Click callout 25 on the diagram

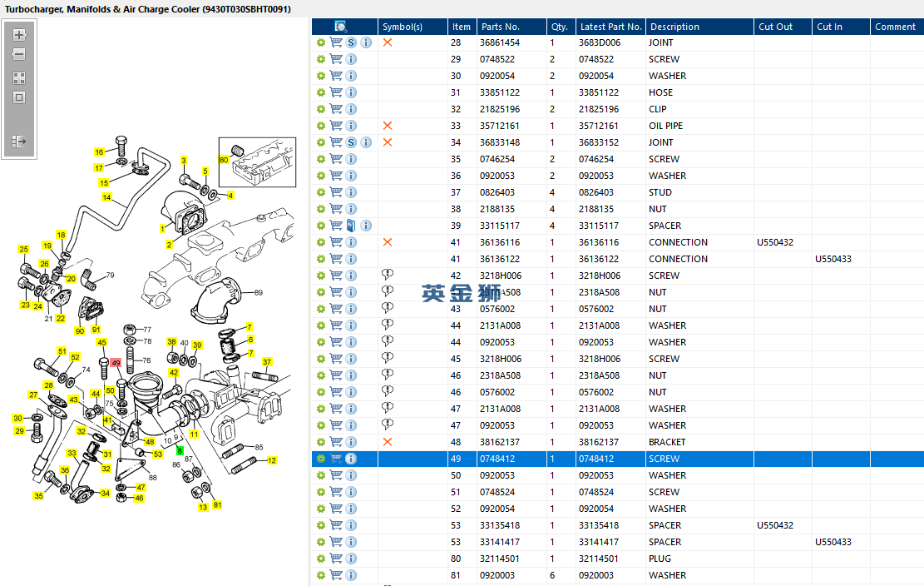pos(23,250)
